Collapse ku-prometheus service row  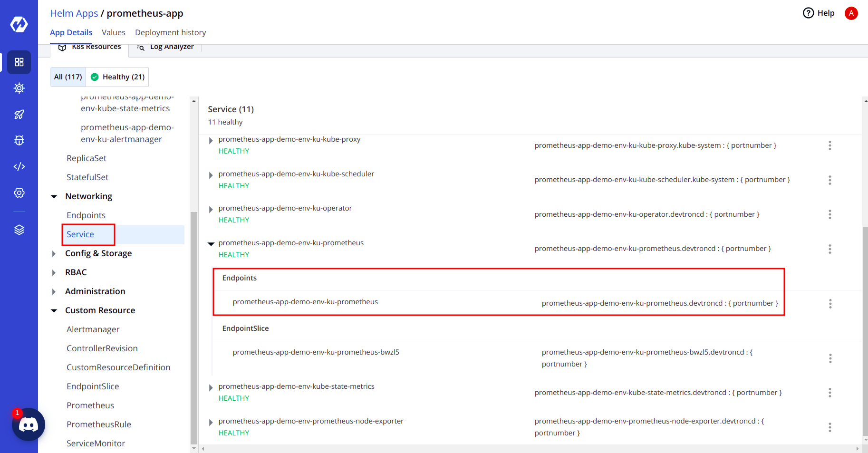click(x=211, y=244)
